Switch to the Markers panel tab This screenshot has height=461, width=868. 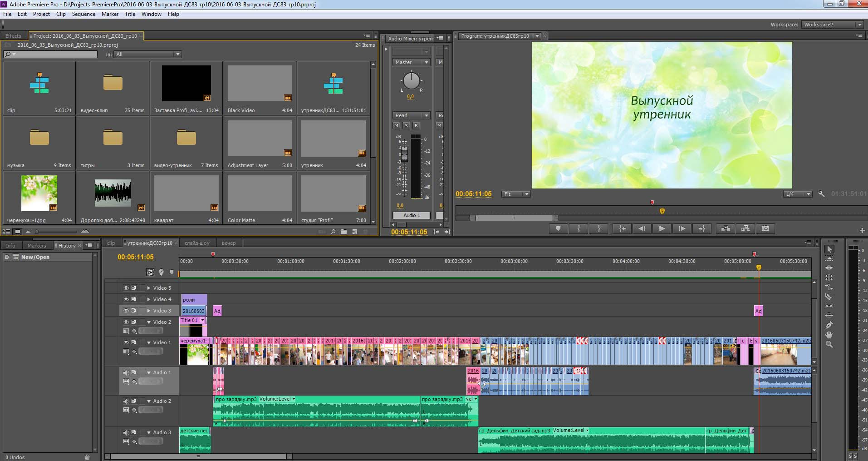coord(37,246)
